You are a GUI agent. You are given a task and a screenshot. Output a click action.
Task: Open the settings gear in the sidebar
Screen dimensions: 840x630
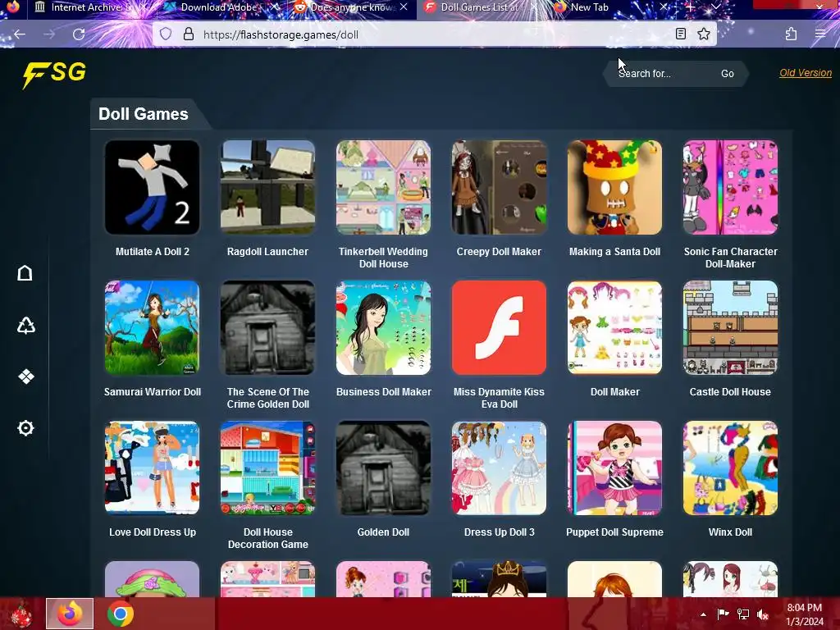25,428
